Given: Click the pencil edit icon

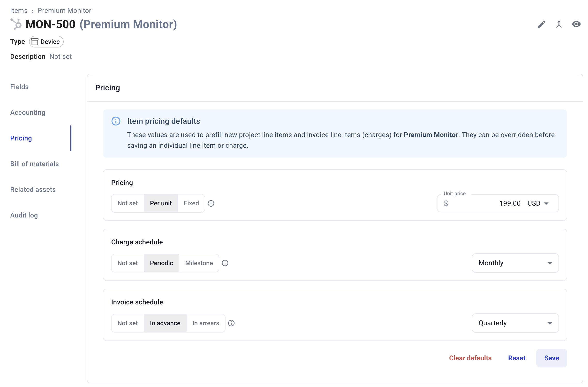Looking at the screenshot, I should tap(541, 24).
